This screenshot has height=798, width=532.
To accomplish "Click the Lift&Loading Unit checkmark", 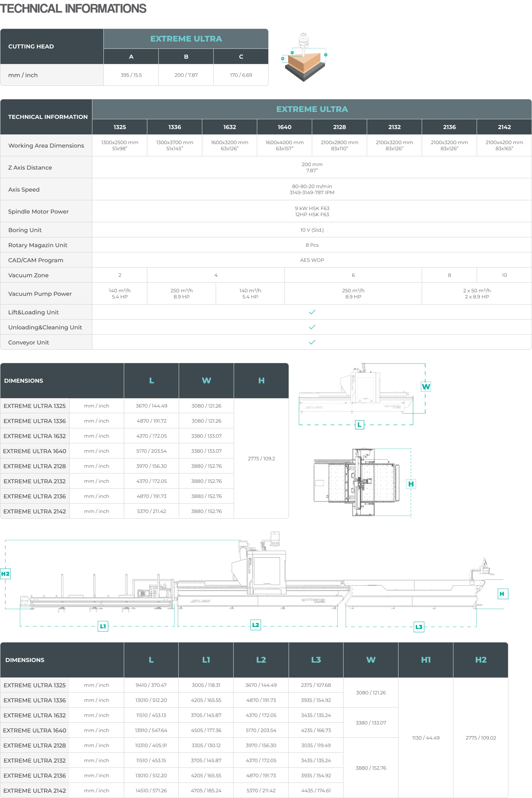I will (312, 312).
